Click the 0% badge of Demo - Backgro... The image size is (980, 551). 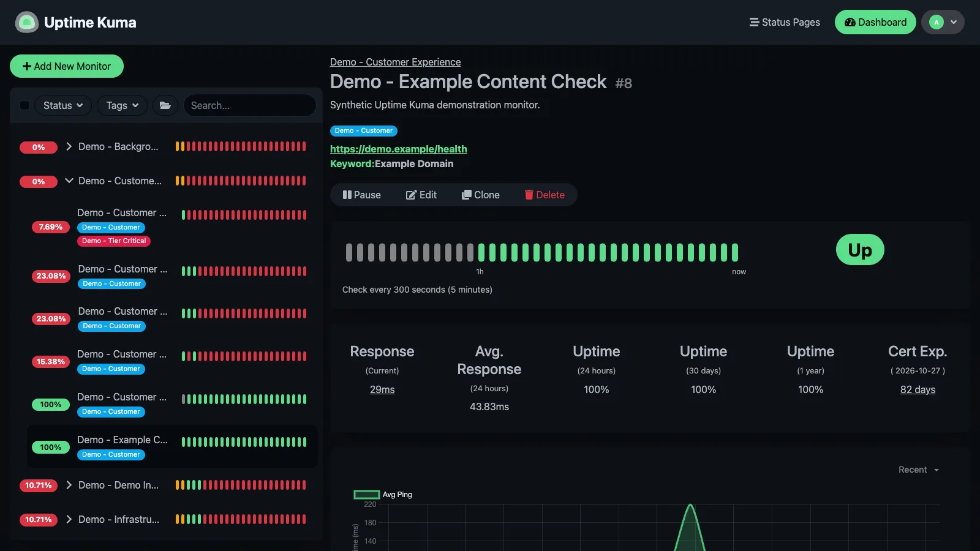pos(39,147)
